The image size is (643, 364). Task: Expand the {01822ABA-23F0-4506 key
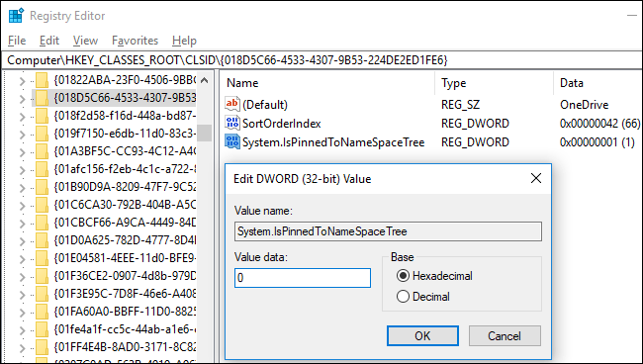tap(22, 81)
